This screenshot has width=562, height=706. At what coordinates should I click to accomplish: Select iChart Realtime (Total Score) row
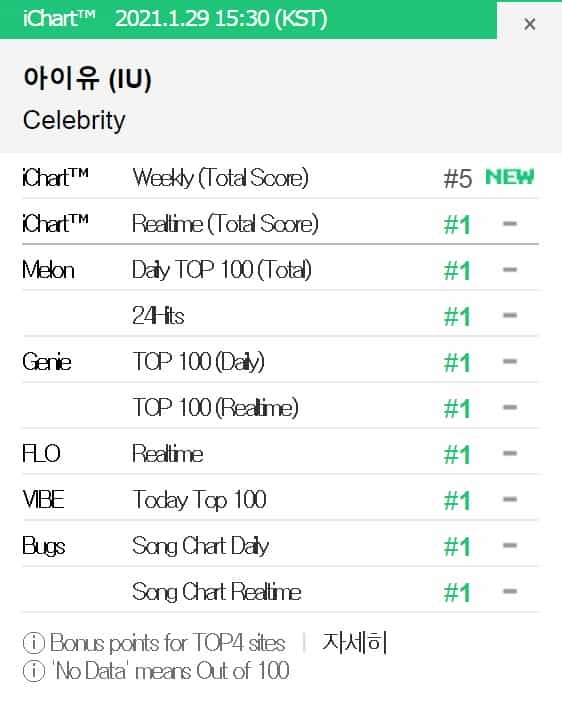click(x=280, y=223)
